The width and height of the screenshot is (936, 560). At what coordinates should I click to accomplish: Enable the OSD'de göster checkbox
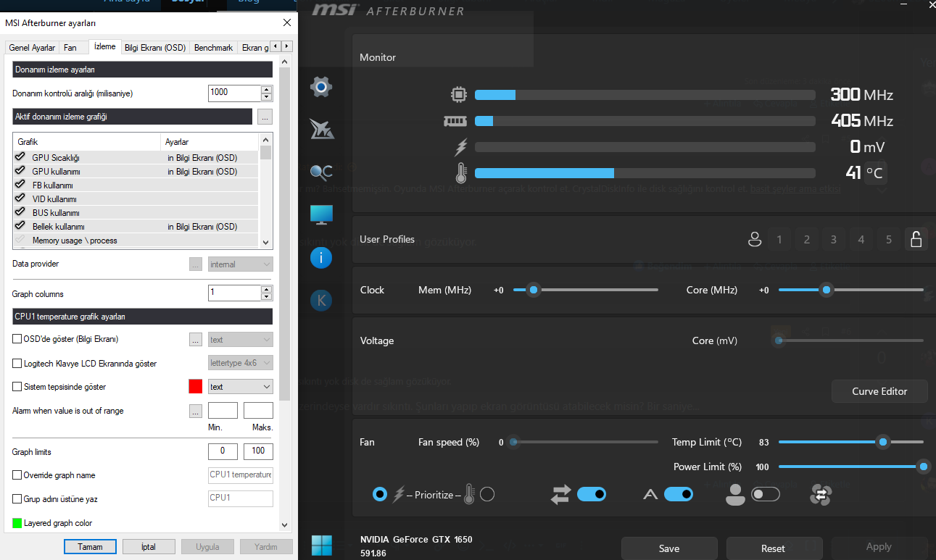click(17, 339)
